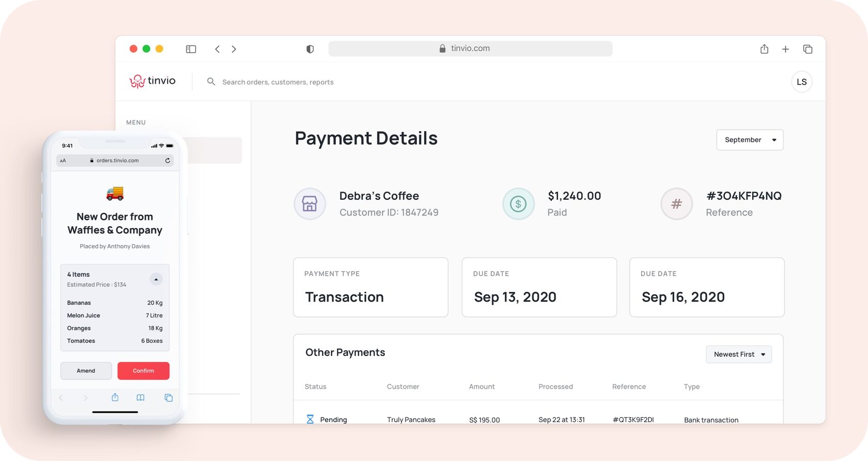Screen dimensions: 868x461
Task: Open the LS user profile avatar
Action: [801, 82]
